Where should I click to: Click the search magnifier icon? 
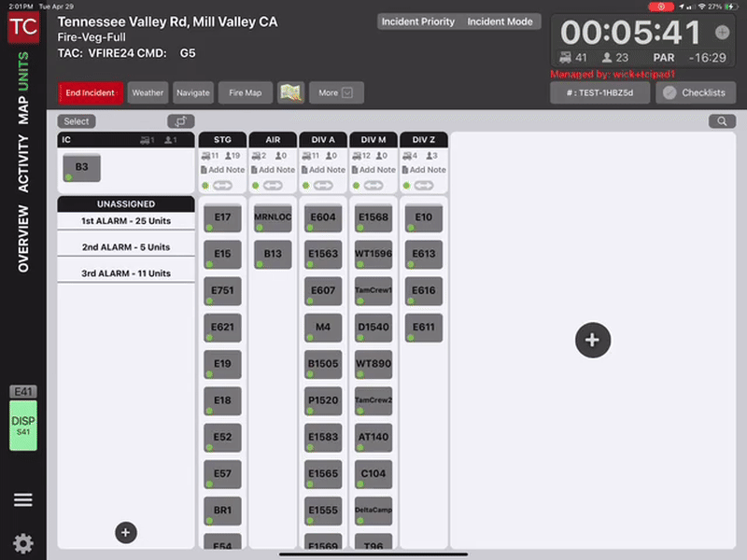pos(722,121)
